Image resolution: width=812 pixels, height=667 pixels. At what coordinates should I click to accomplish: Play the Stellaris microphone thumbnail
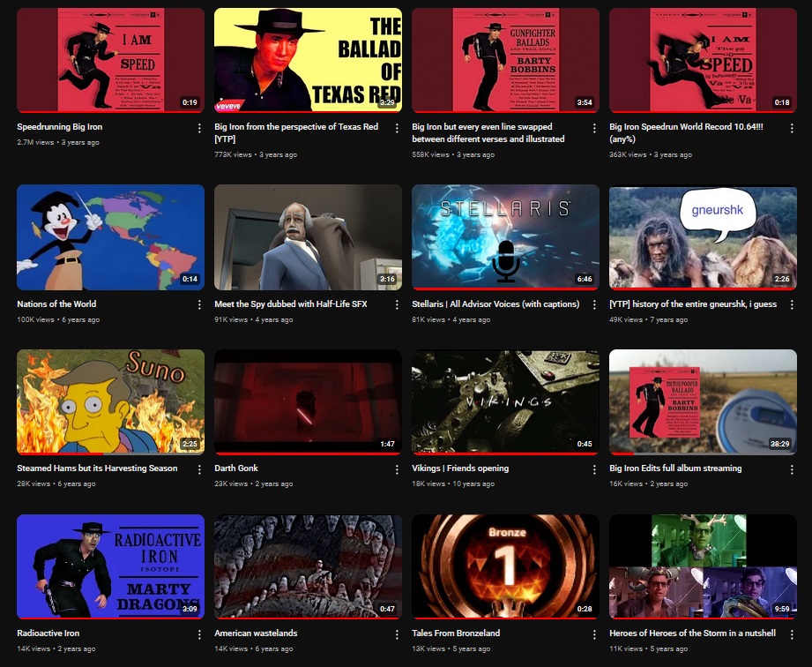[x=505, y=236]
